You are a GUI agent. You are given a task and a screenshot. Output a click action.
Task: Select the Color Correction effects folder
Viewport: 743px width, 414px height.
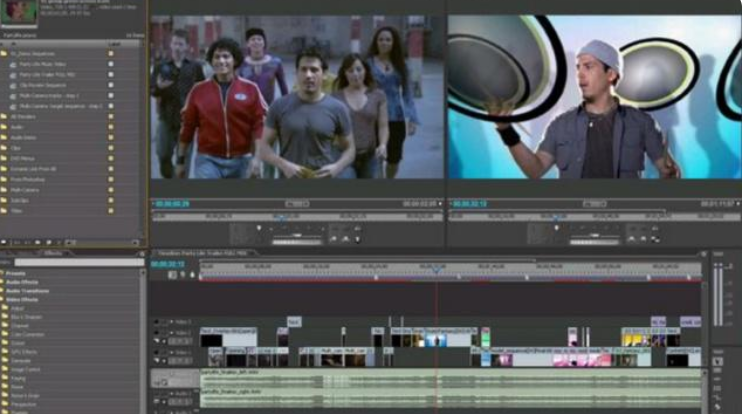[33, 334]
